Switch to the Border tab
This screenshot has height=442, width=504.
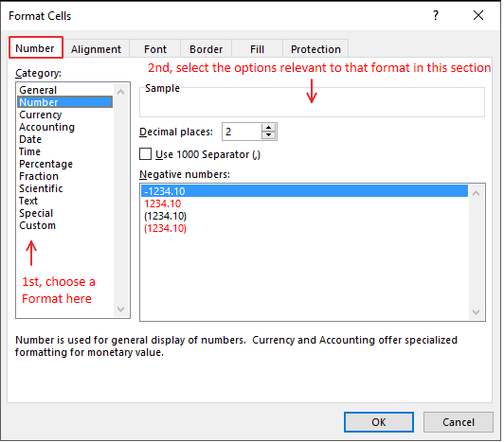click(x=207, y=49)
